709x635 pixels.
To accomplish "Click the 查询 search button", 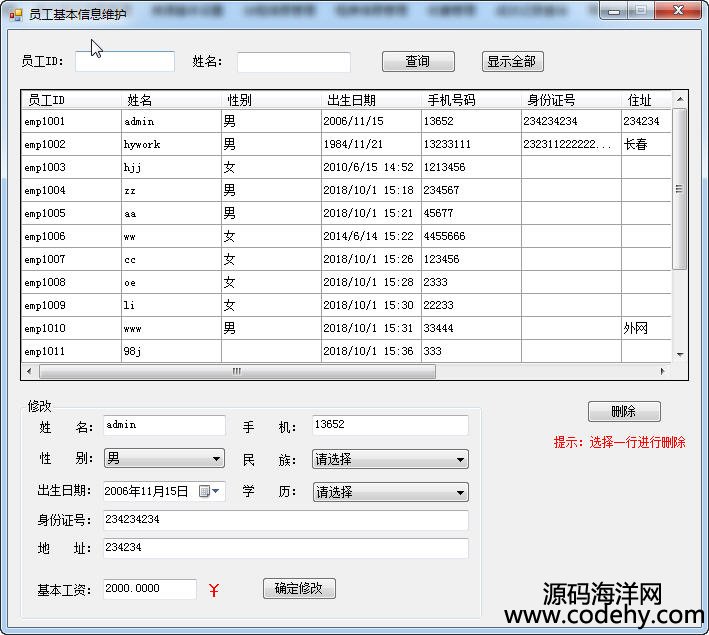I will (418, 61).
